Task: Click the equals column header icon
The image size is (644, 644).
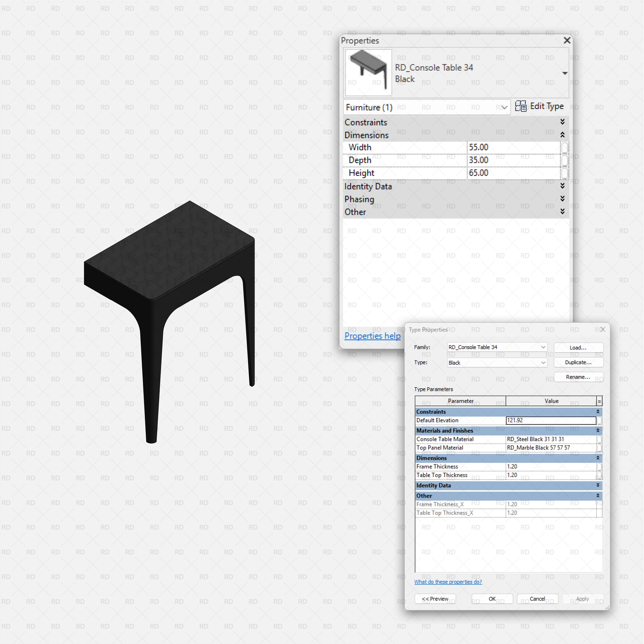Action: (x=599, y=401)
